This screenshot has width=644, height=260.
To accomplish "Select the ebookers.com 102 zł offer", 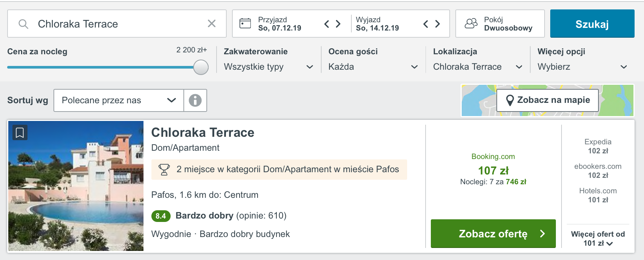I will pyautogui.click(x=598, y=171).
